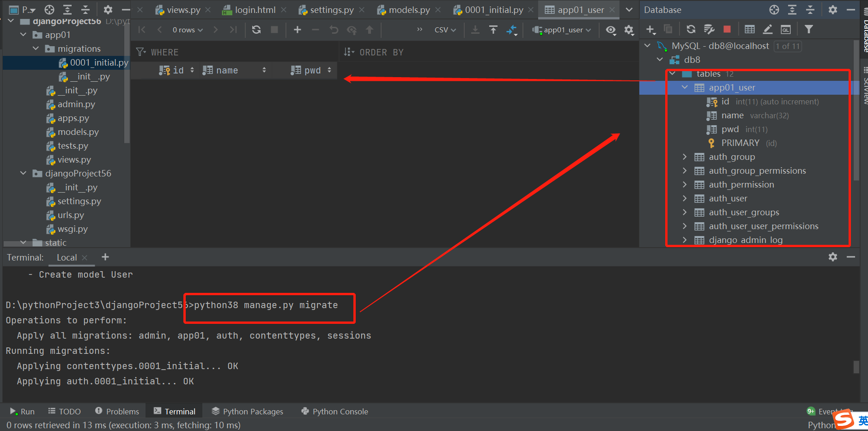Open the Python Packages tool window
Screen dimensions: 868x431
pos(248,411)
